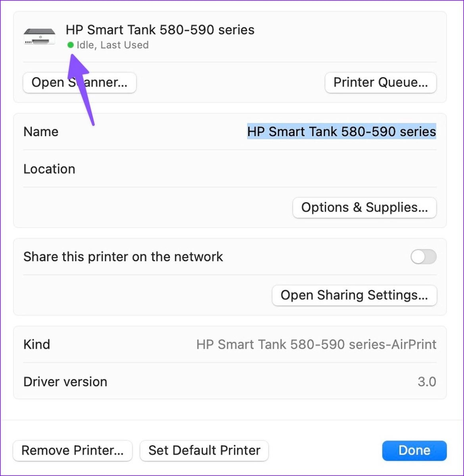The image size is (464, 476).
Task: Click the HP printer thumbnail icon
Action: (x=39, y=36)
